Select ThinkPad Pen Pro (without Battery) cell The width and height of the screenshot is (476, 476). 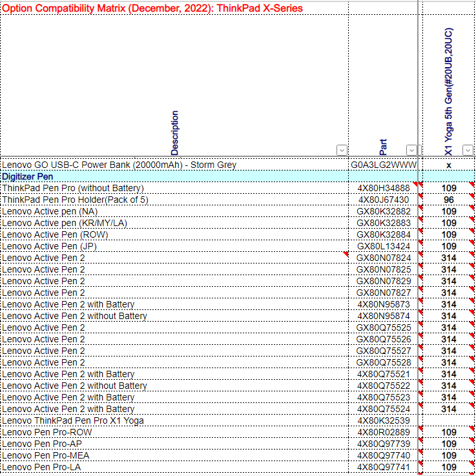174,188
